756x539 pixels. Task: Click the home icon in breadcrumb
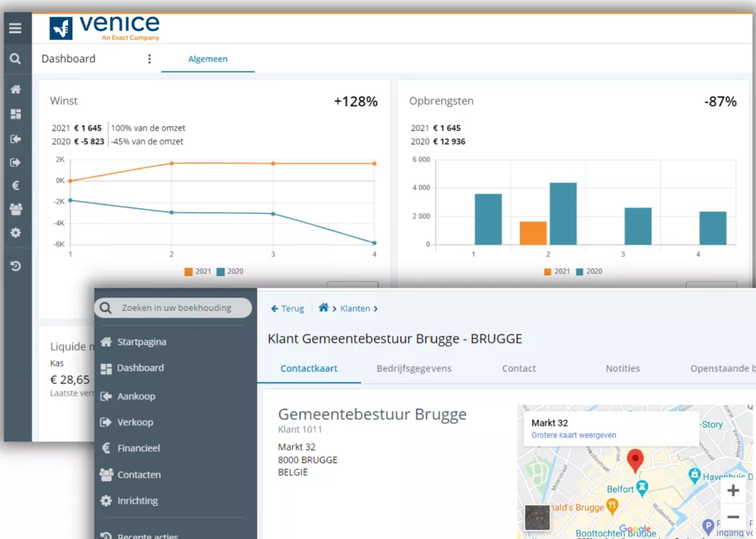[323, 308]
